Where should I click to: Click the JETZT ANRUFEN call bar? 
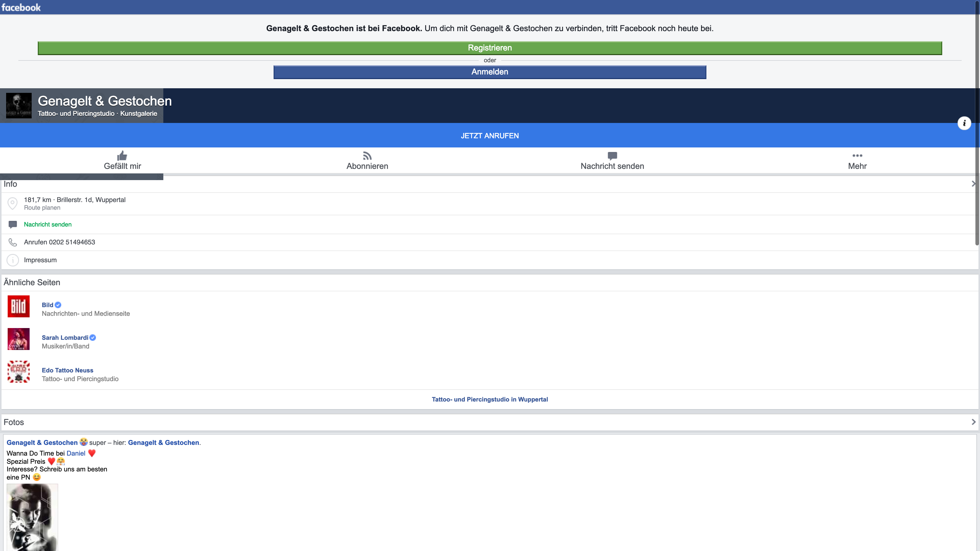coord(490,136)
